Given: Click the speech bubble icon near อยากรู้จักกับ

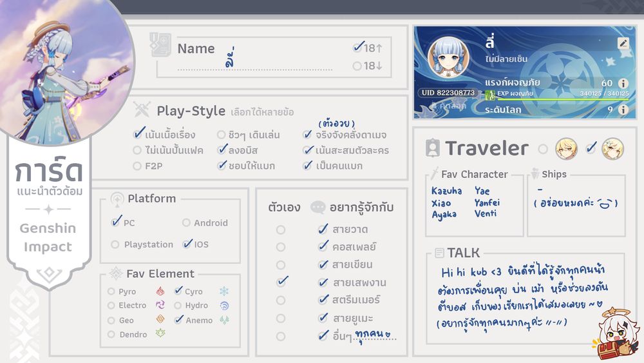Looking at the screenshot, I should pos(318,207).
